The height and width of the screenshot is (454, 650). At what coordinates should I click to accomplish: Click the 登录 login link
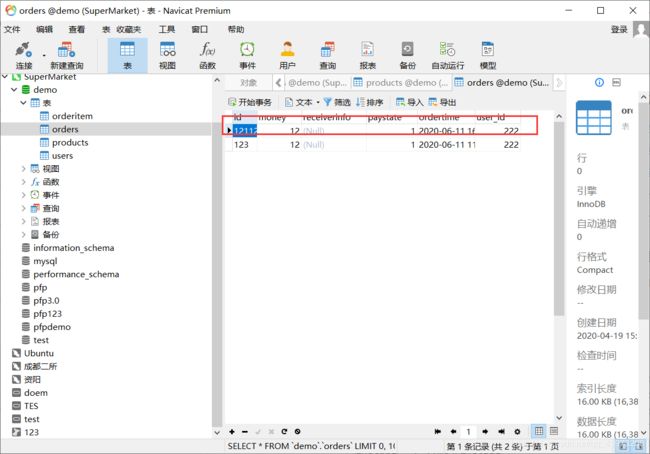tap(619, 29)
